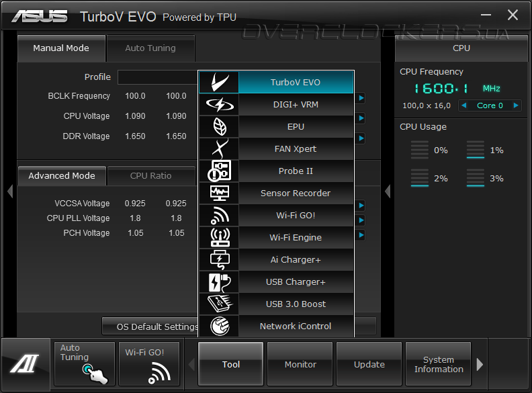Click the Ai Charger+ icon
The width and height of the screenshot is (532, 393).
point(219,259)
